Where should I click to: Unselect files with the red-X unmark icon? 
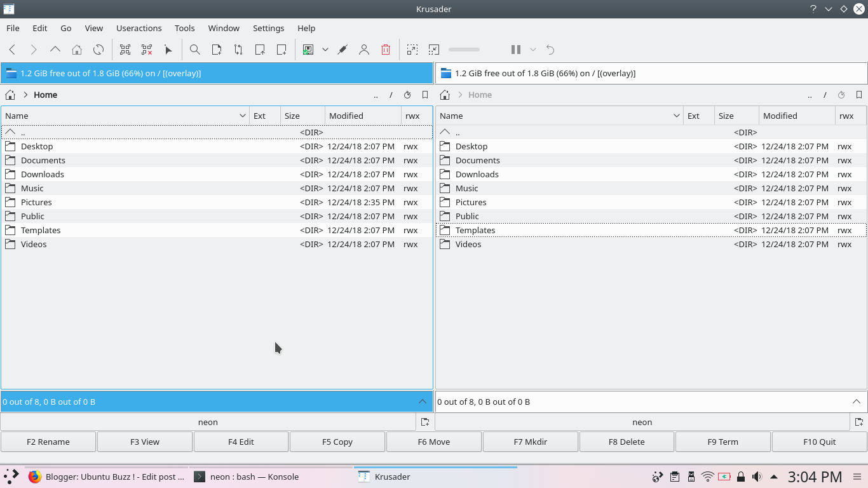[146, 49]
